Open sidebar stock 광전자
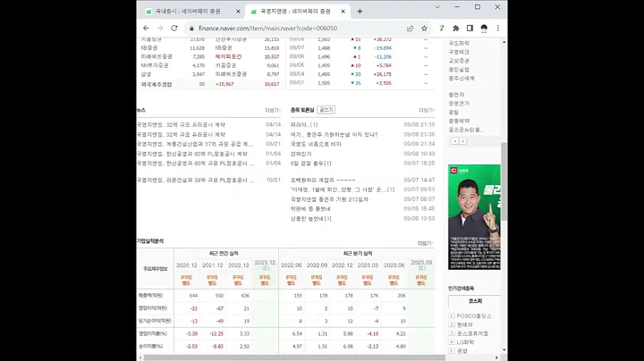Viewport: 644px width, 361px height. [x=456, y=95]
